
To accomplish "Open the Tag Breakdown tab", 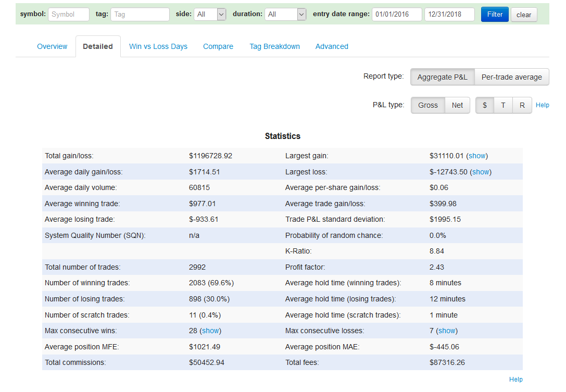I will (x=274, y=46).
